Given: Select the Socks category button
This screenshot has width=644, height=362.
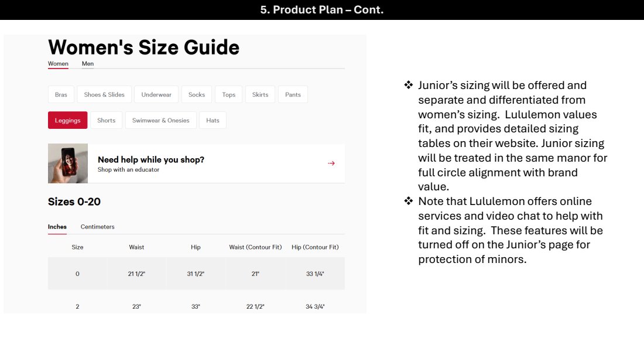Looking at the screenshot, I should (x=197, y=95).
